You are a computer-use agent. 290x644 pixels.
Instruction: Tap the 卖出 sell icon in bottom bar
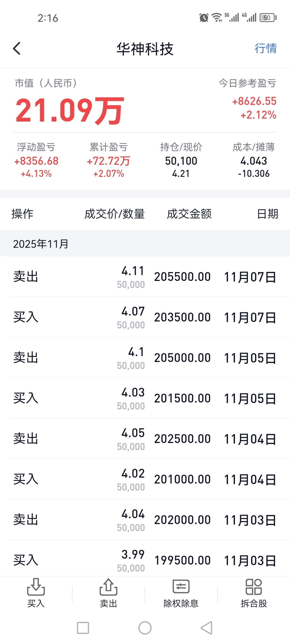click(108, 593)
